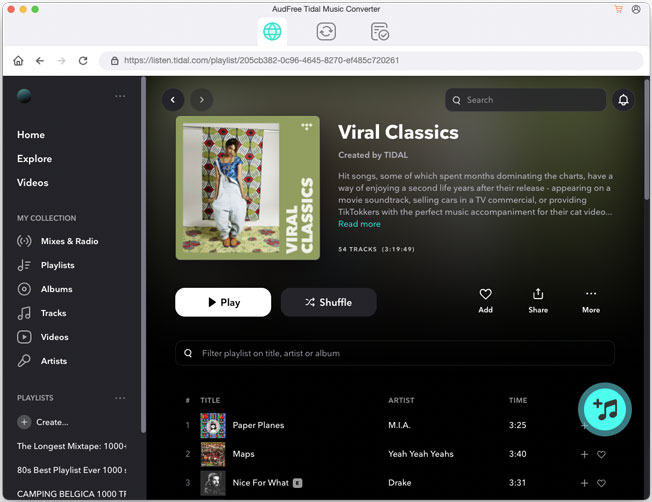Image resolution: width=652 pixels, height=502 pixels.
Task: Navigate back with browser arrow
Action: point(40,61)
